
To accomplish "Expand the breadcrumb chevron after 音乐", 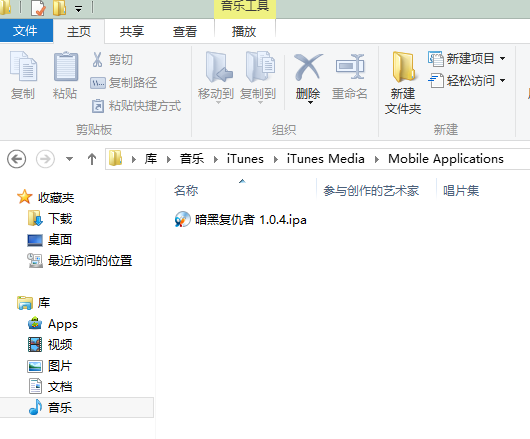I will coord(216,159).
